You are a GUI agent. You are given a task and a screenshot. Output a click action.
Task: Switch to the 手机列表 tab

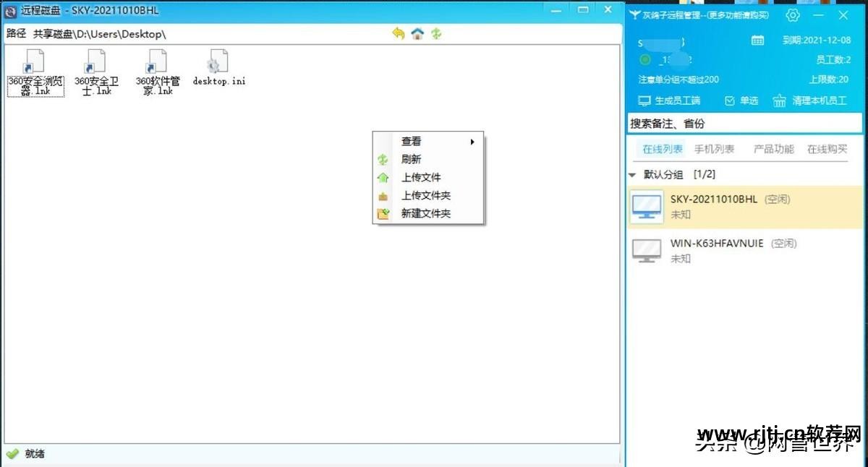(714, 149)
